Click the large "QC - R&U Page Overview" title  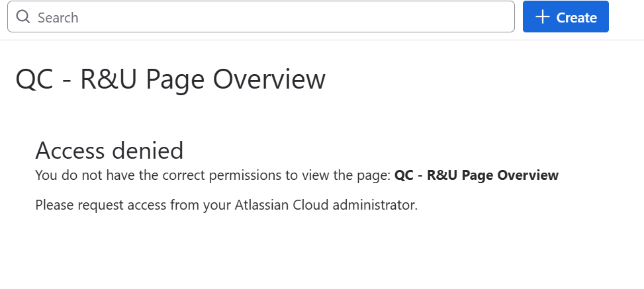tap(170, 80)
